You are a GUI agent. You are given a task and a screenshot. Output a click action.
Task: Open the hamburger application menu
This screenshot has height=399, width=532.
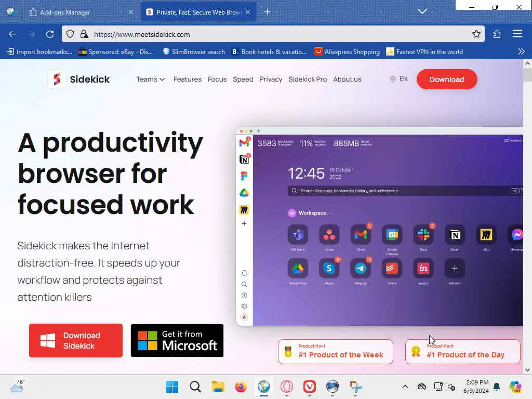[x=517, y=34]
